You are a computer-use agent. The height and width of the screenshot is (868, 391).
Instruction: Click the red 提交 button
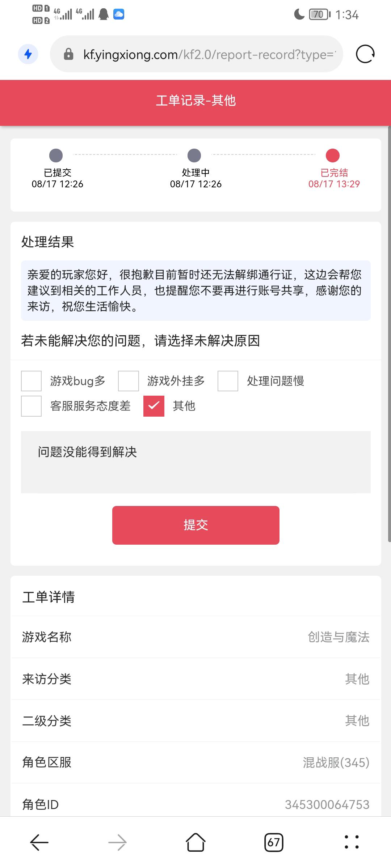pyautogui.click(x=196, y=525)
